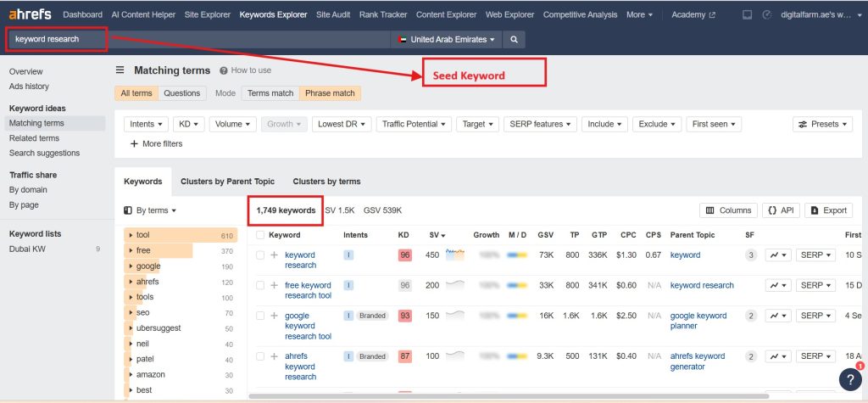Select all keywords header checkbox

260,235
